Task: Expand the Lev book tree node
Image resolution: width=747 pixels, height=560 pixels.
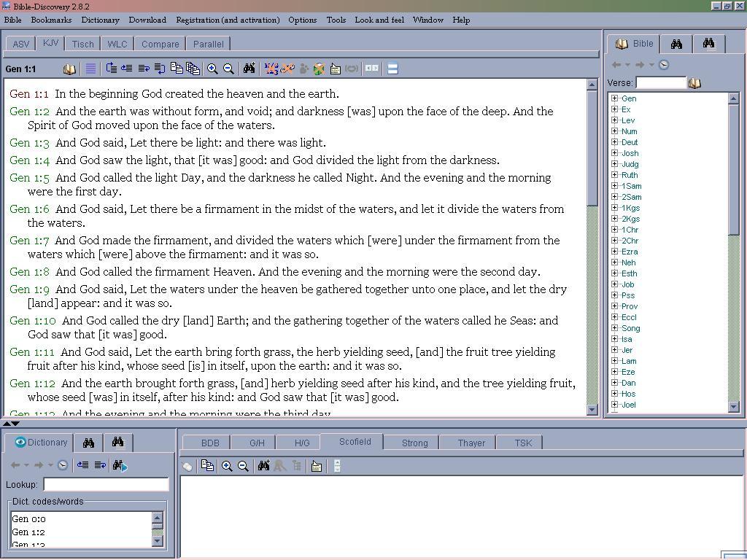Action: (614, 120)
